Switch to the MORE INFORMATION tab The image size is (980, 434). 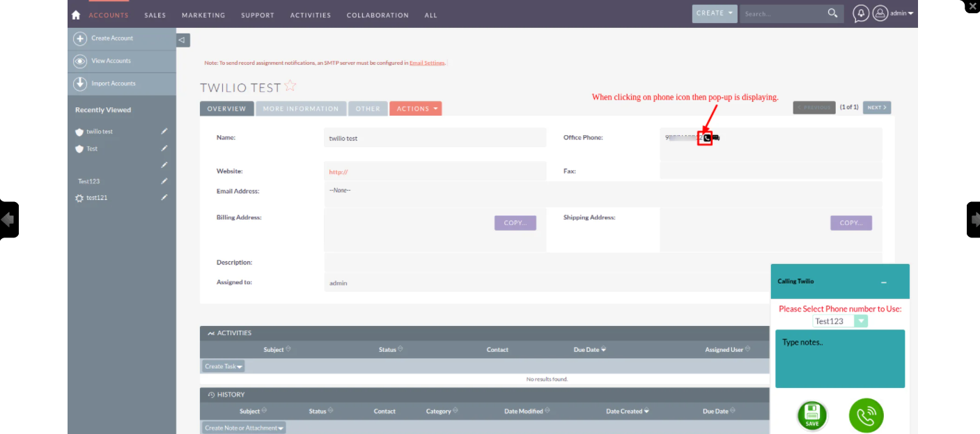click(x=301, y=109)
